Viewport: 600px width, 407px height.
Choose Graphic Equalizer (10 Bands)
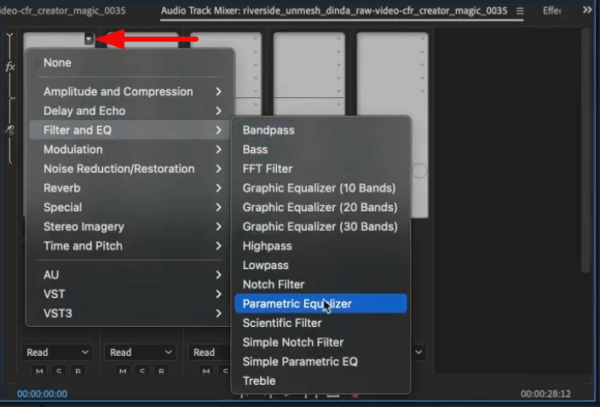tap(321, 188)
